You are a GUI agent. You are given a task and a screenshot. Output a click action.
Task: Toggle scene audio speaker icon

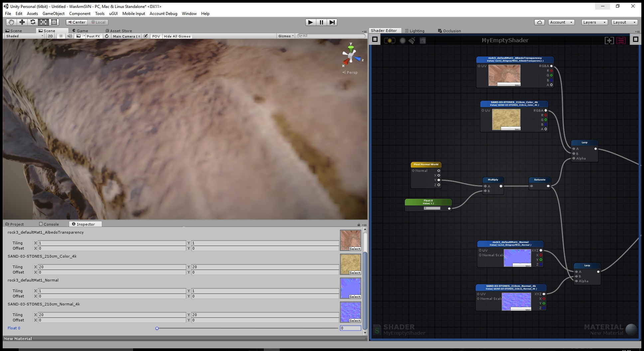(69, 36)
